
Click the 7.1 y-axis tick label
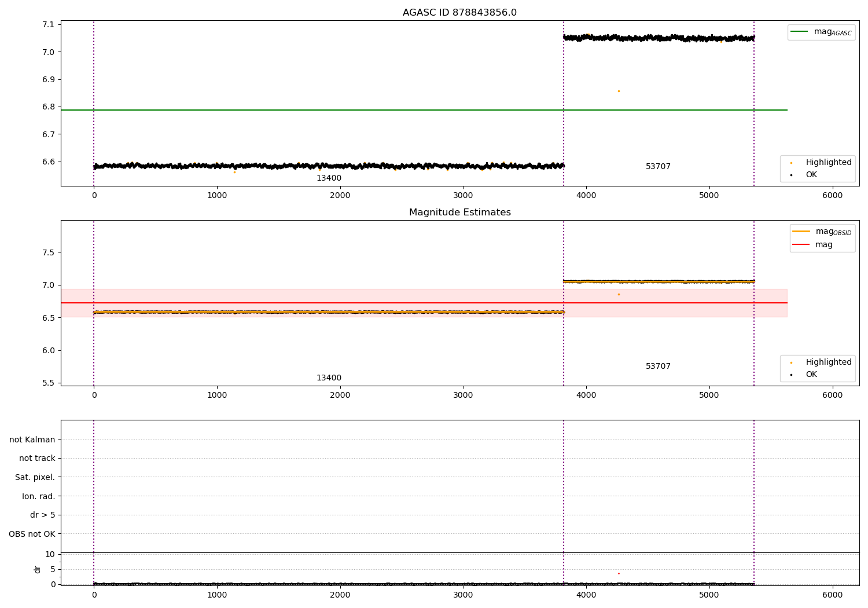(48, 25)
